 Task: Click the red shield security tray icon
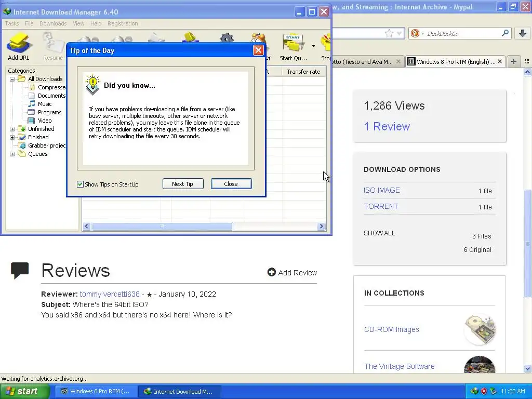[x=484, y=391]
